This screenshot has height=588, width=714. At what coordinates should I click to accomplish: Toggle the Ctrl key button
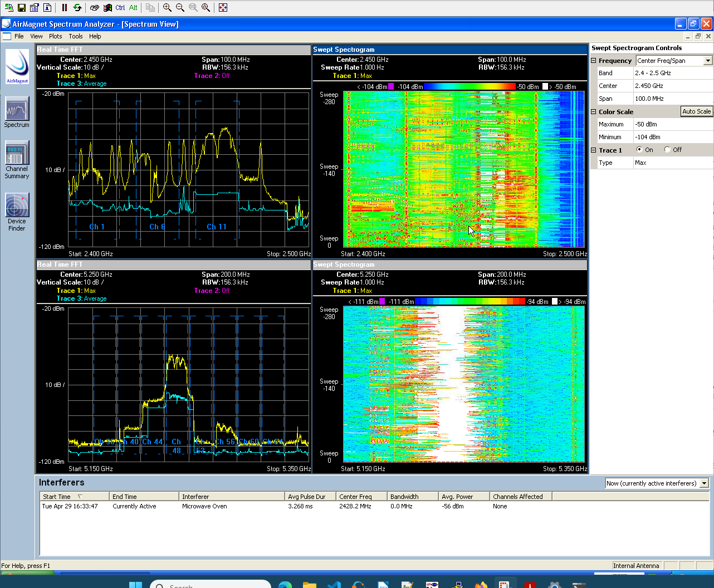point(120,8)
